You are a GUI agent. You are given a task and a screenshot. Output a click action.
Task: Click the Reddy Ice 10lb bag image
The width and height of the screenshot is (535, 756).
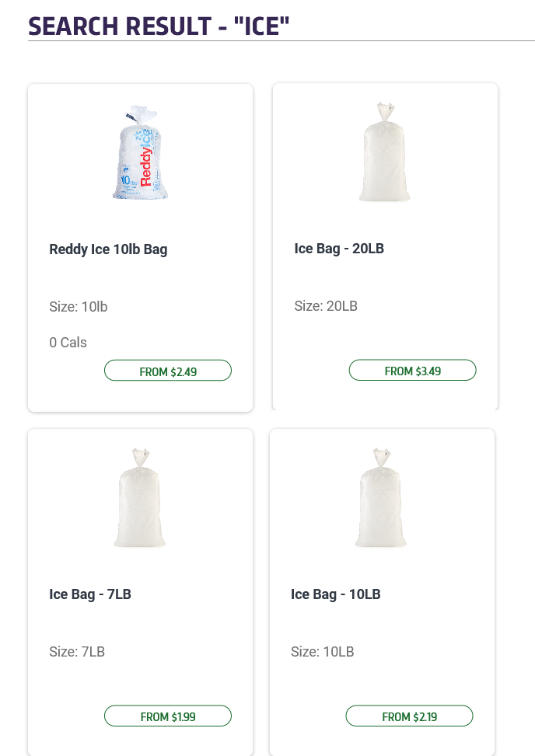pyautogui.click(x=140, y=153)
